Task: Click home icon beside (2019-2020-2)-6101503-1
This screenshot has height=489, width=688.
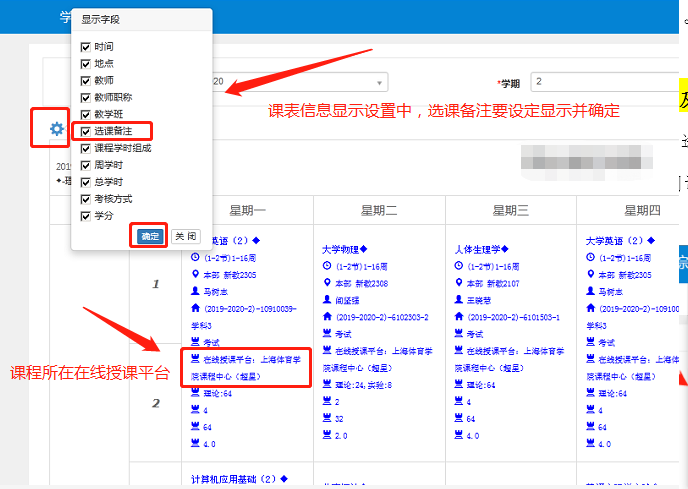Action: coord(459,317)
